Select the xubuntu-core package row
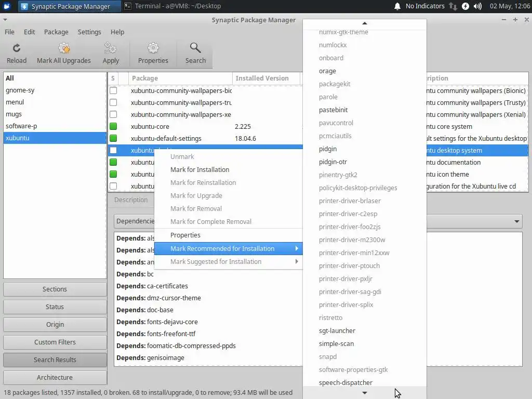The width and height of the screenshot is (532, 399). pos(205,127)
